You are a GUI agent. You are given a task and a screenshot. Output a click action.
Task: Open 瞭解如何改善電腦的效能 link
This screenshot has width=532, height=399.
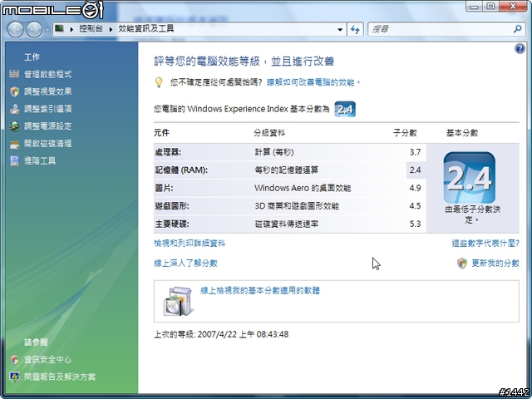pos(313,82)
